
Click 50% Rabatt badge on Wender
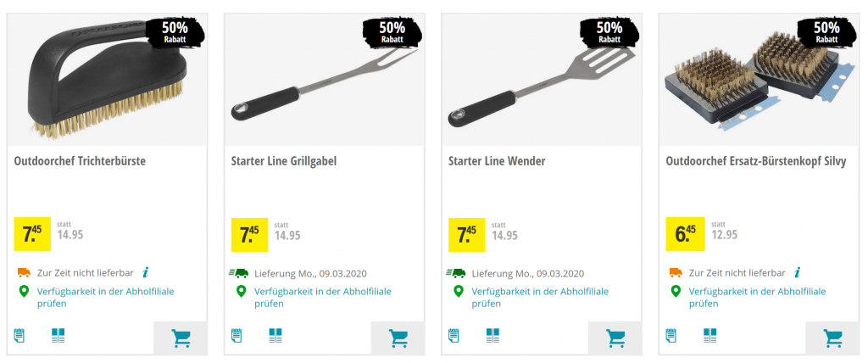coord(609,32)
